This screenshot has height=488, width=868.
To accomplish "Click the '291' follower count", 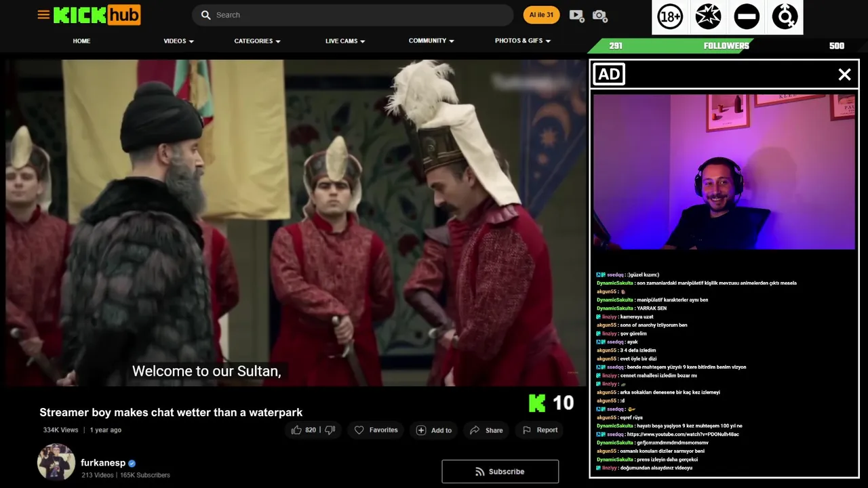I will [x=616, y=45].
